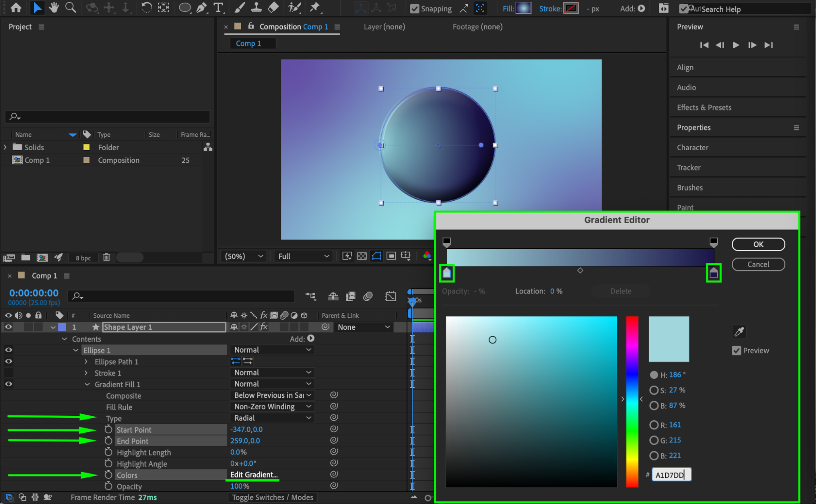Select the Ellipse shape tool
The image size is (816, 504).
(x=185, y=7)
